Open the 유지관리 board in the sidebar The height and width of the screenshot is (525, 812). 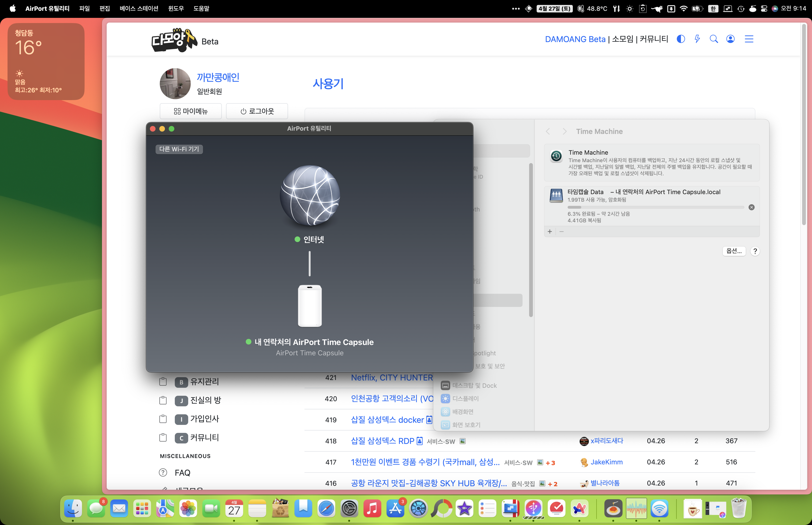coord(204,382)
